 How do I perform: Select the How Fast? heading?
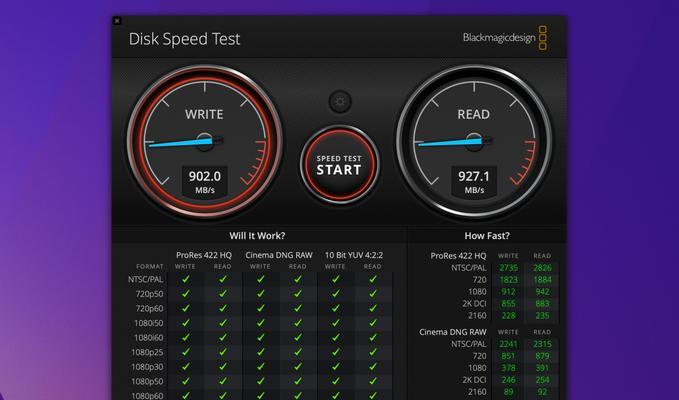tap(487, 236)
